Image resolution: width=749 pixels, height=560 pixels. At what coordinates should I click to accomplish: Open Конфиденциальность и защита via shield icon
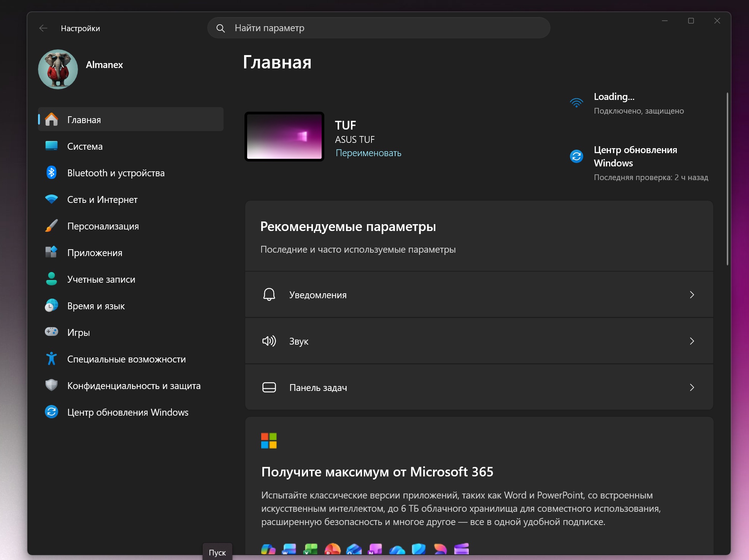click(x=51, y=385)
